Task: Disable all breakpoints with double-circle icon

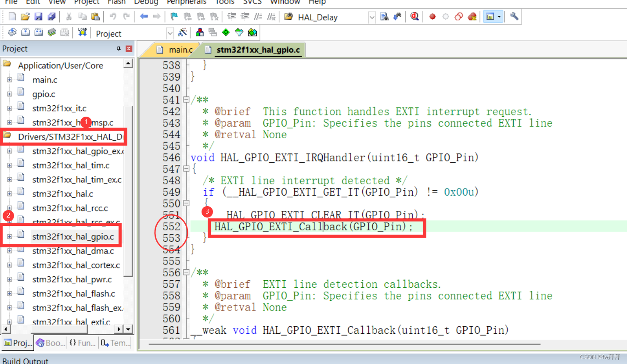Action: 459,17
